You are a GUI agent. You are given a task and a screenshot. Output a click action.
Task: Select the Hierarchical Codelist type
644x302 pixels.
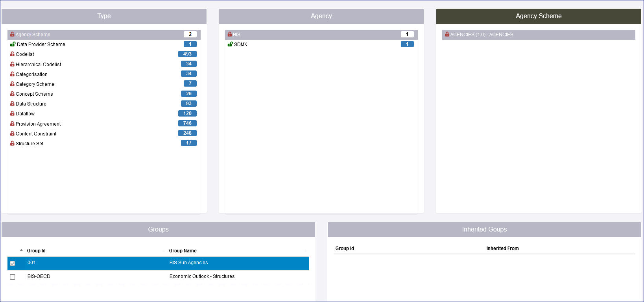pos(38,64)
